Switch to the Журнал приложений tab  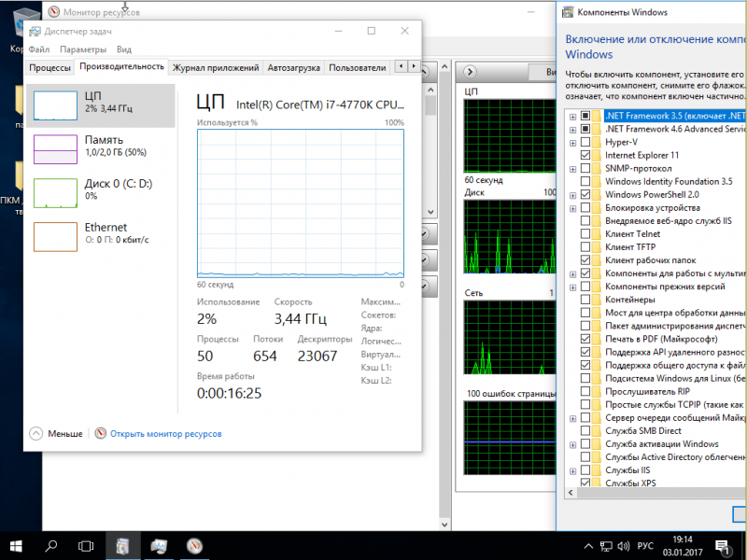[216, 67]
